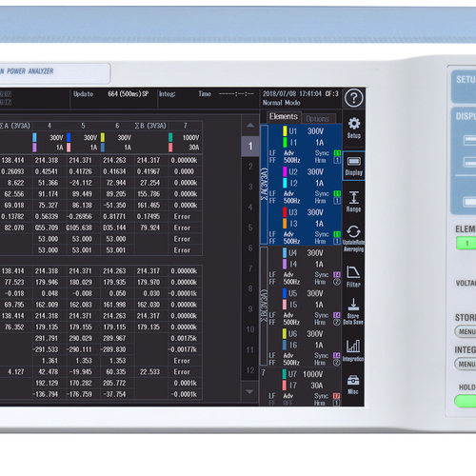Select page 2 in the page list
Viewport: 476px width, 476px height.
click(x=250, y=167)
